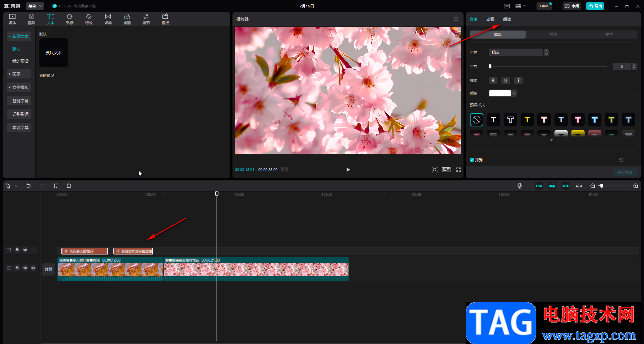Expand the 花字 category in sidebar
644x344 pixels.
pyautogui.click(x=19, y=74)
